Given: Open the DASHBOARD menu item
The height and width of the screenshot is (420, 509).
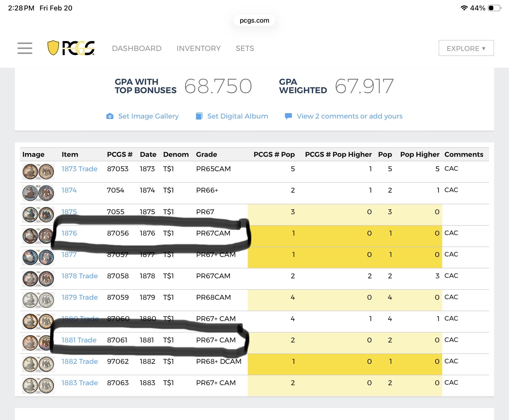Looking at the screenshot, I should coord(137,48).
